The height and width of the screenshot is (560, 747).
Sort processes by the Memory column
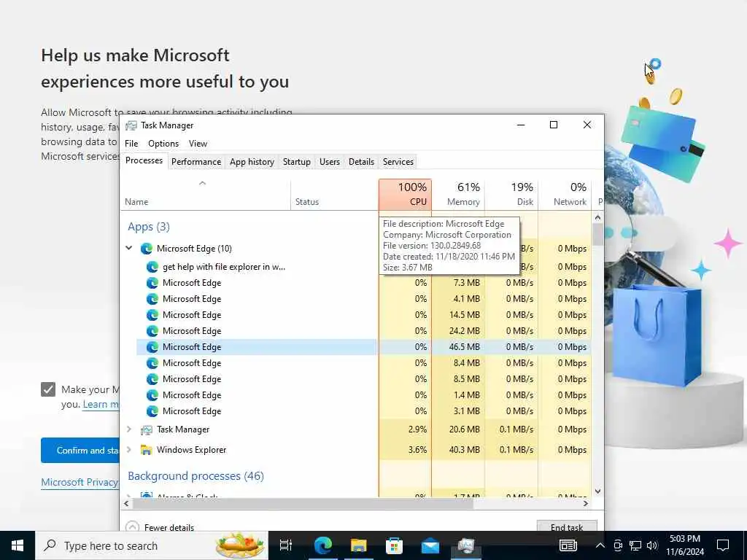point(458,194)
